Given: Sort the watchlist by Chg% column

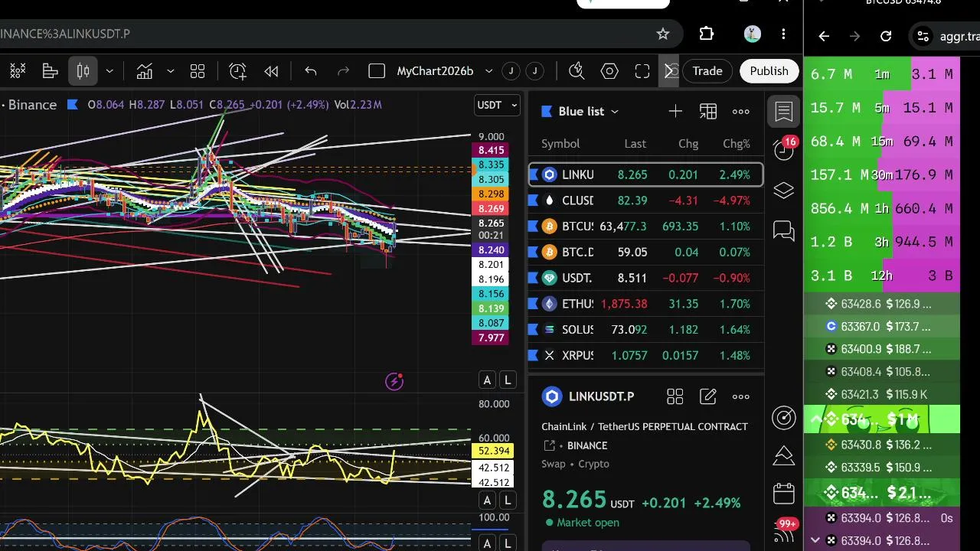Looking at the screenshot, I should (x=737, y=144).
